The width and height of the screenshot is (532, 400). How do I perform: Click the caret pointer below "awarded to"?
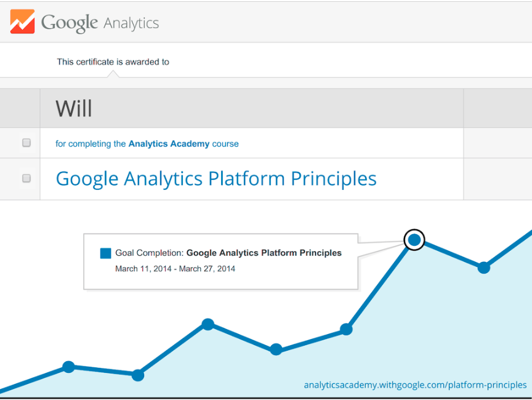113,74
